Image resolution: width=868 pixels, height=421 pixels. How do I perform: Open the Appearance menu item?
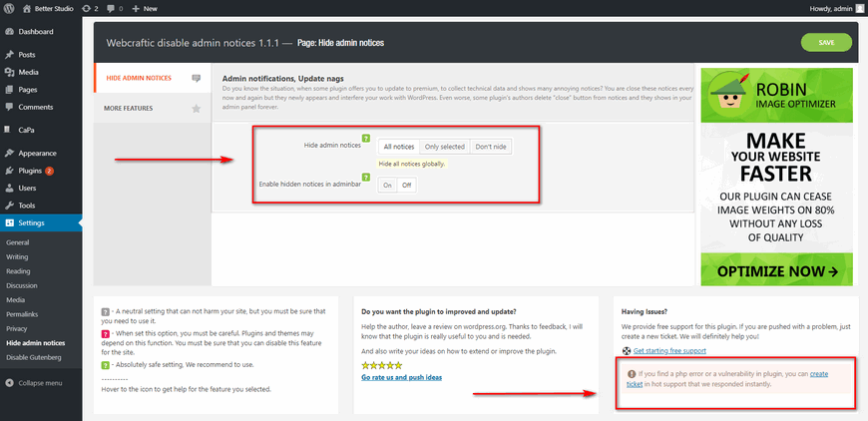click(41, 154)
